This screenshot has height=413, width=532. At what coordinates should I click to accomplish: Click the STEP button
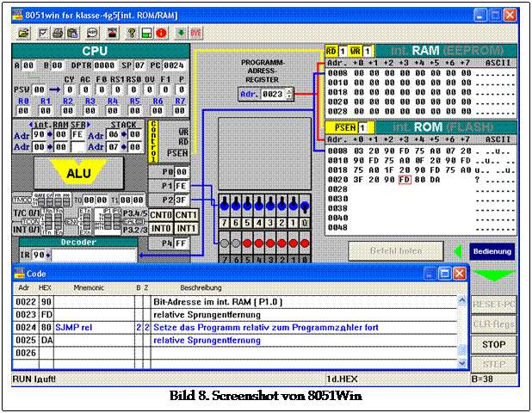pyautogui.click(x=494, y=365)
